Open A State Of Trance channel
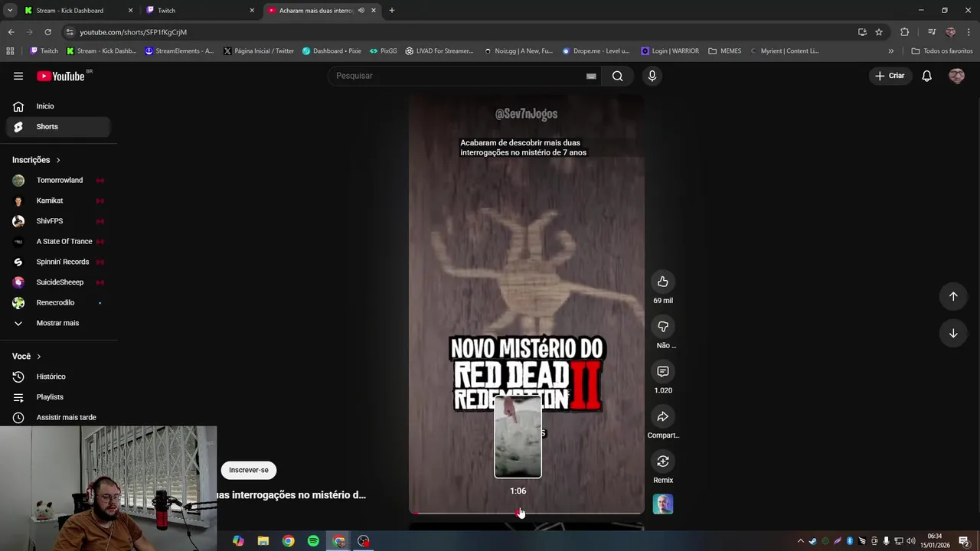Screen dimensions: 980x551 click(x=57, y=241)
